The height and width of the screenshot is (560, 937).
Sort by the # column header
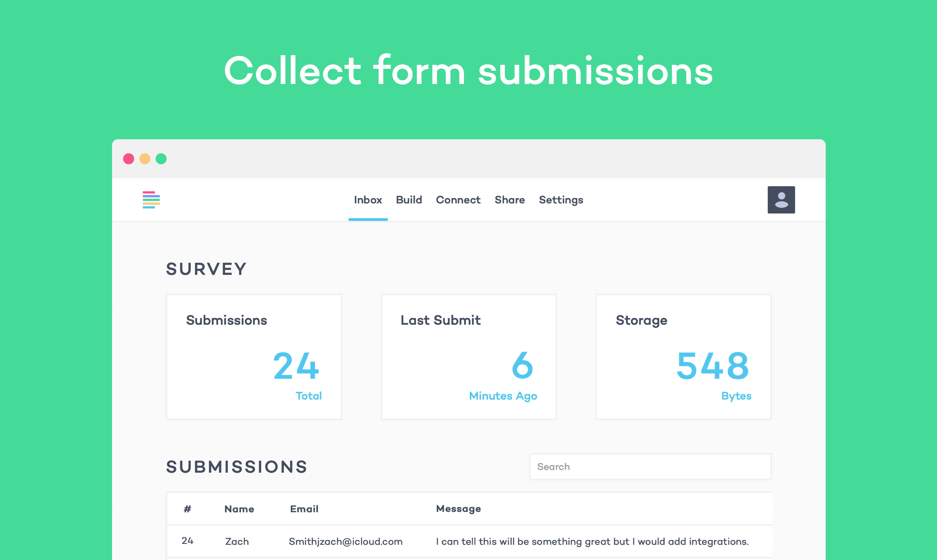(187, 509)
